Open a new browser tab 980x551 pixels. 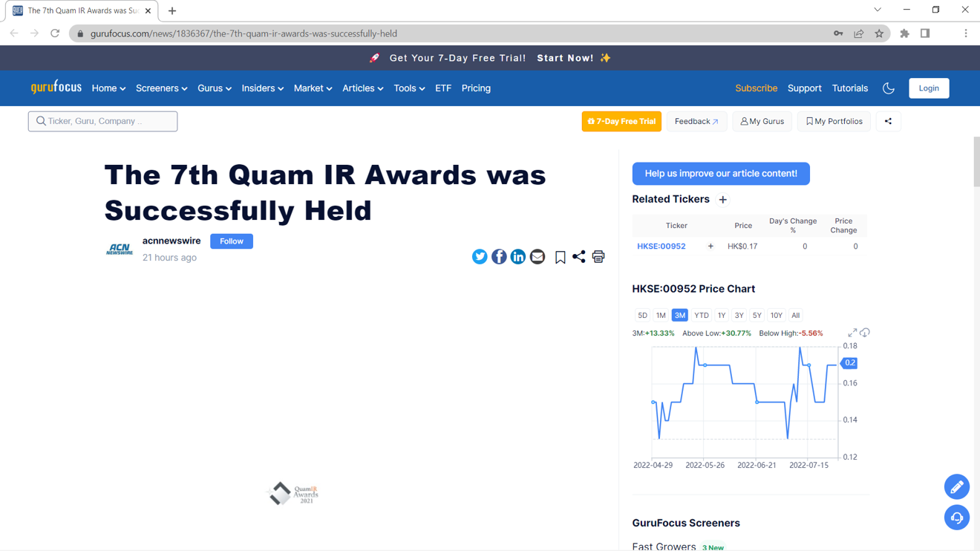(172, 11)
